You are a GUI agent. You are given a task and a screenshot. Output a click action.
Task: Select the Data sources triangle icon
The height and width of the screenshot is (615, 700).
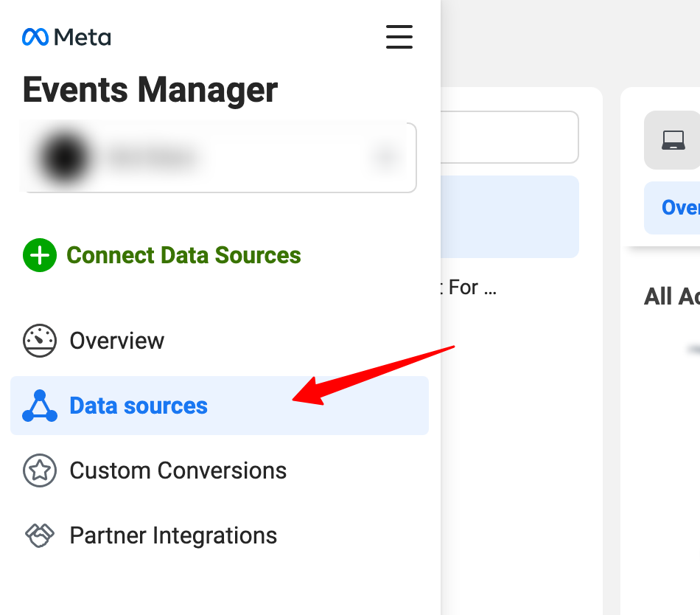click(39, 406)
